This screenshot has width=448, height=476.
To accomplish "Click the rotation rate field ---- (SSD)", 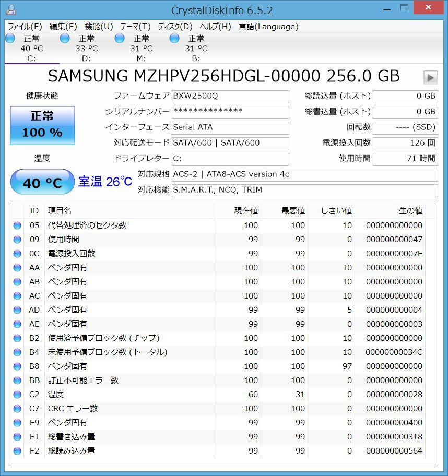I will (x=405, y=128).
